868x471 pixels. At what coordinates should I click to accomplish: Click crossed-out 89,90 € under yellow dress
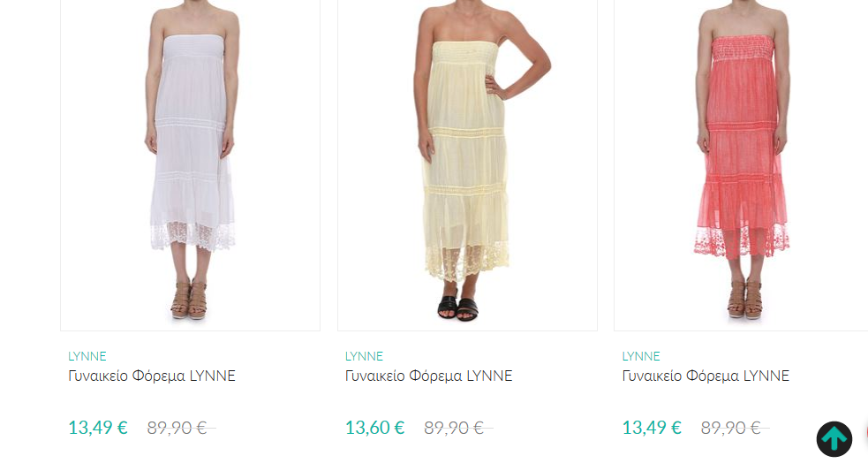(x=454, y=428)
